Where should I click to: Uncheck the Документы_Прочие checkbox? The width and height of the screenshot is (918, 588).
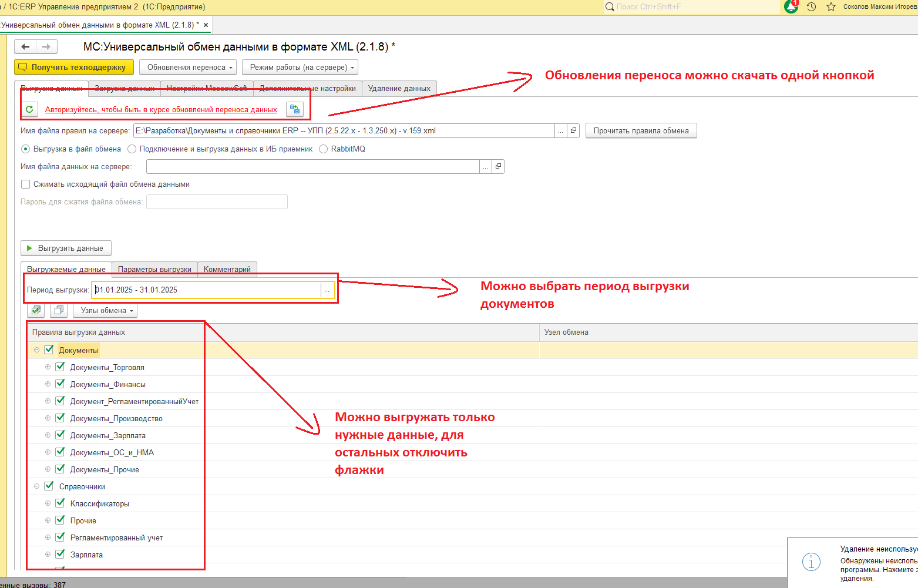[x=60, y=469]
